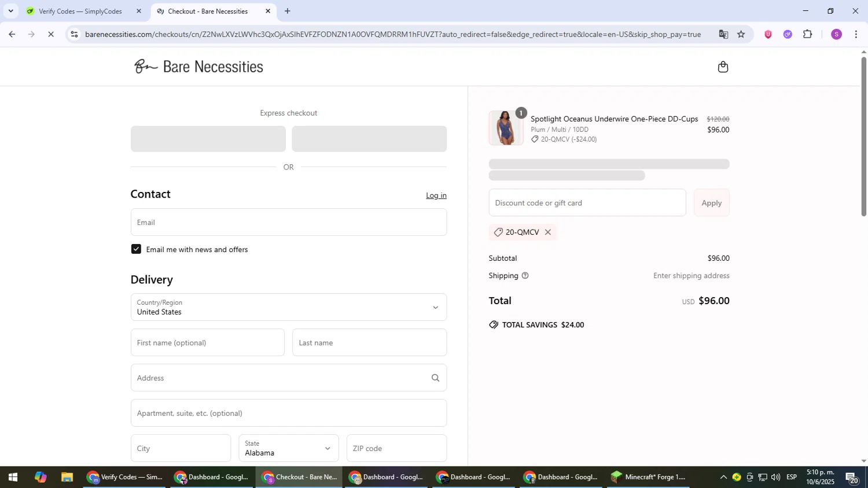This screenshot has height=488, width=868.
Task: Remove the 20-QMCV discount code
Action: [x=547, y=232]
